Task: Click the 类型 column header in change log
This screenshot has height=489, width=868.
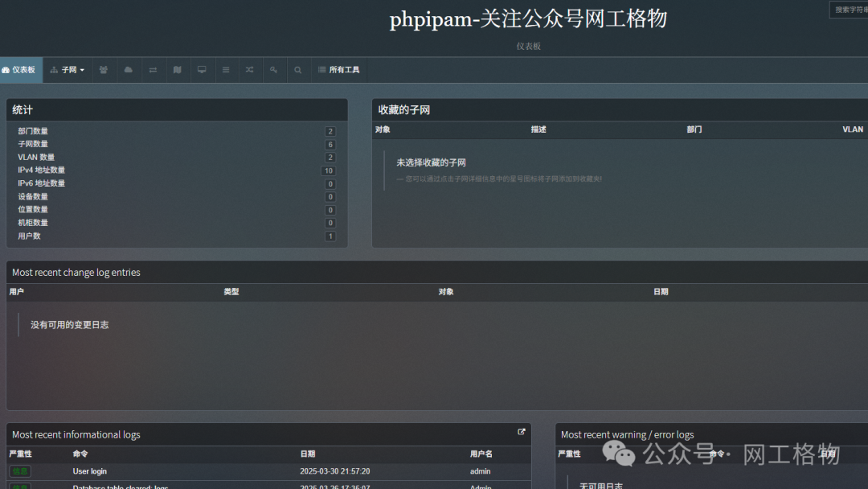Action: coord(231,292)
